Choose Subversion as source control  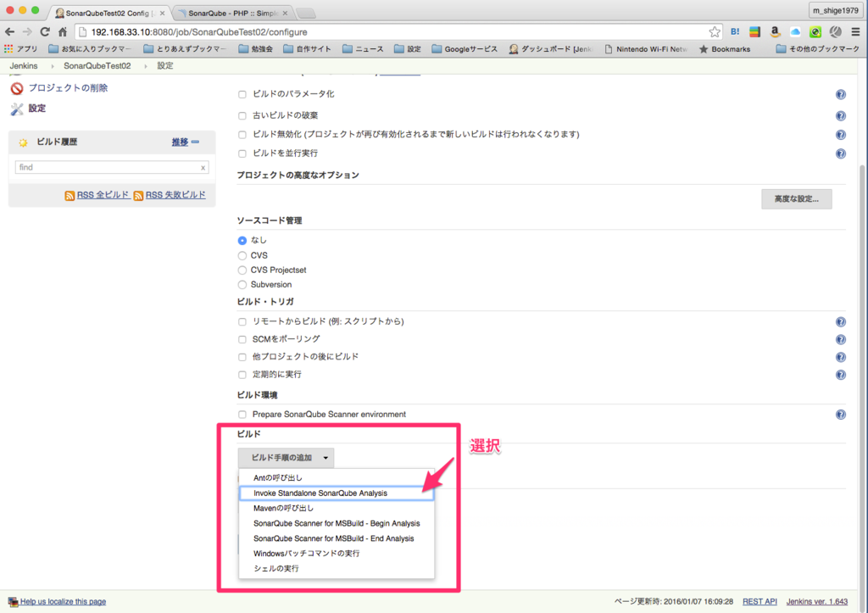242,285
